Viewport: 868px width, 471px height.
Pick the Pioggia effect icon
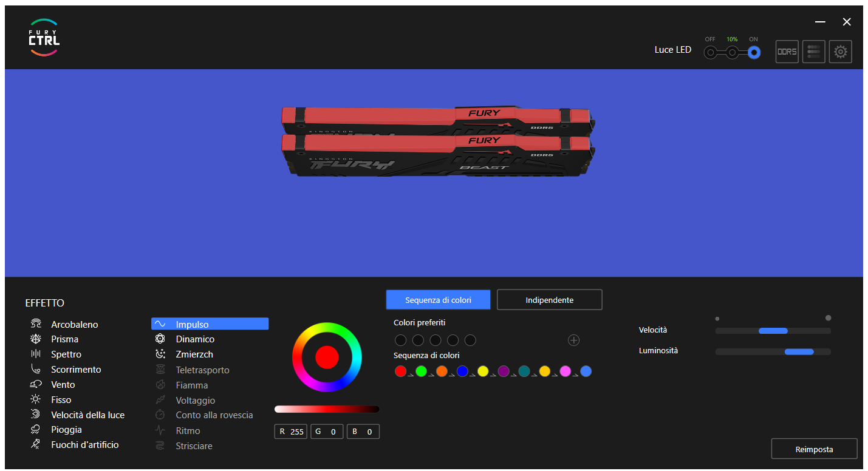(36, 429)
